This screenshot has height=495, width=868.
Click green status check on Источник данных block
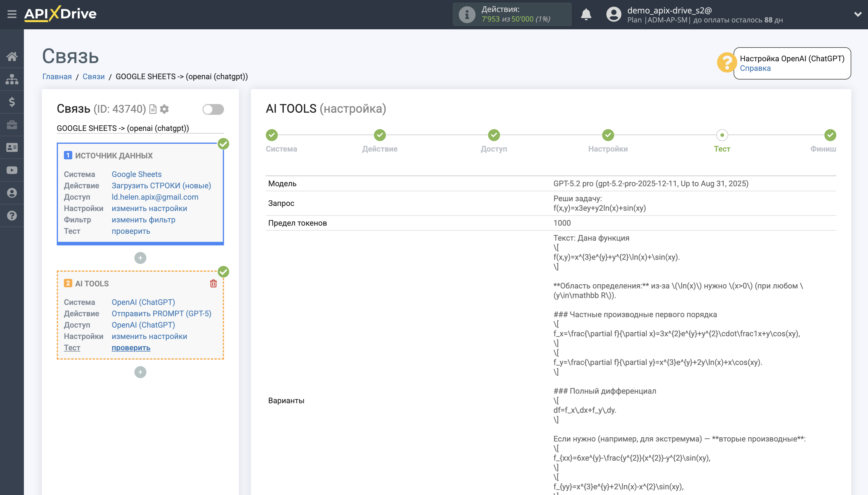pos(223,144)
